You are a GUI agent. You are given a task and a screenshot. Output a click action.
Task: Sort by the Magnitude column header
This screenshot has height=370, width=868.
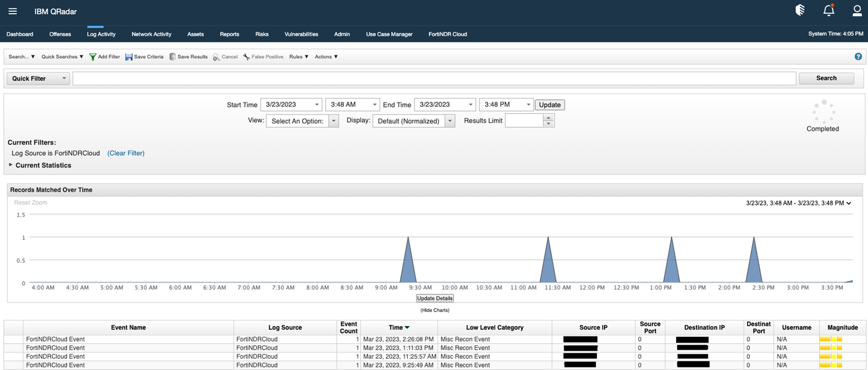click(842, 327)
